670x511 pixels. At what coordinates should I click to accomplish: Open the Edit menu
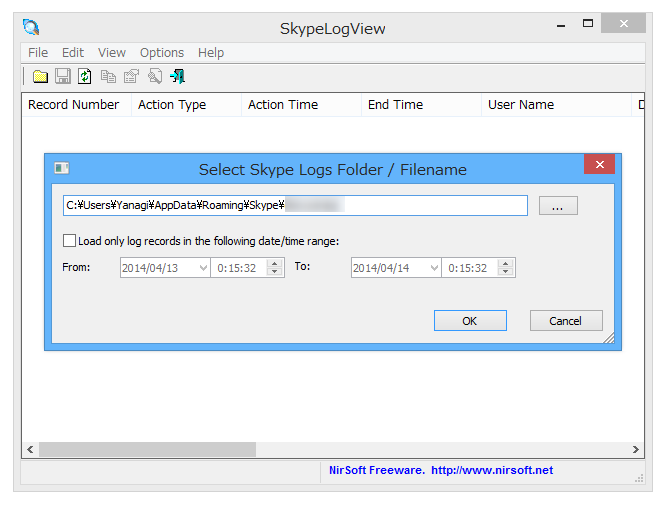pos(73,53)
